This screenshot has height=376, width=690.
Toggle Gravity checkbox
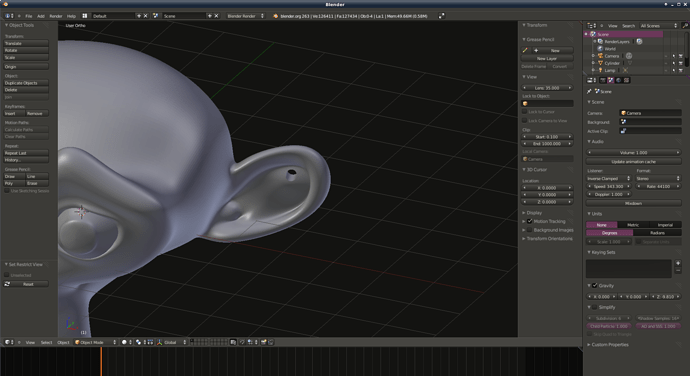pyautogui.click(x=595, y=286)
